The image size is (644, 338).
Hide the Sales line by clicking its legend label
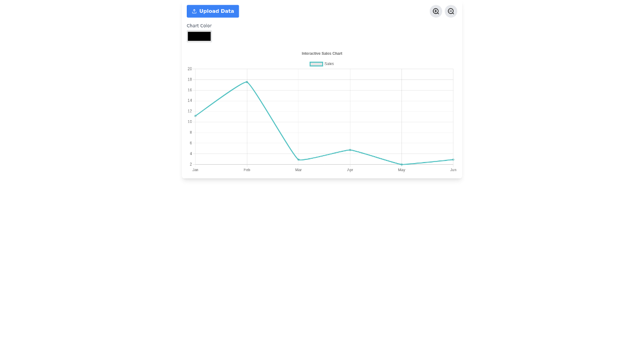tap(329, 64)
